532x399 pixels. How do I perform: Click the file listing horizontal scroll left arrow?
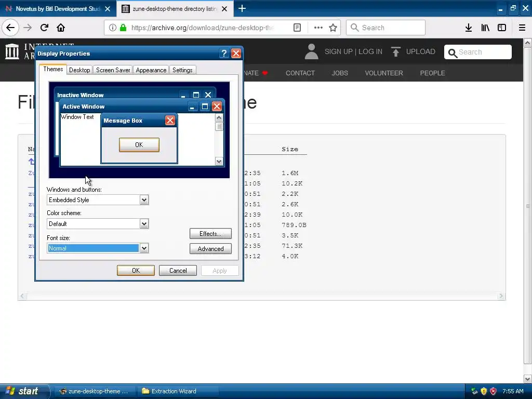click(22, 296)
